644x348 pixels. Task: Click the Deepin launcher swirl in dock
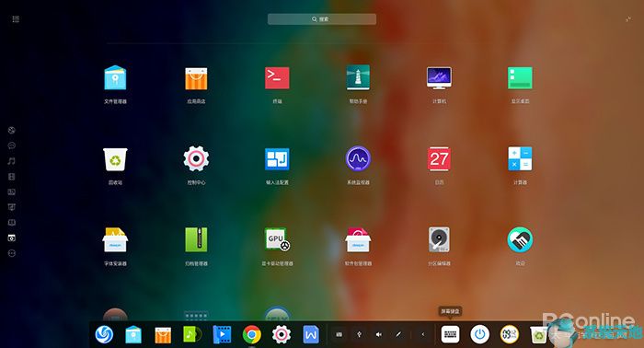point(104,334)
